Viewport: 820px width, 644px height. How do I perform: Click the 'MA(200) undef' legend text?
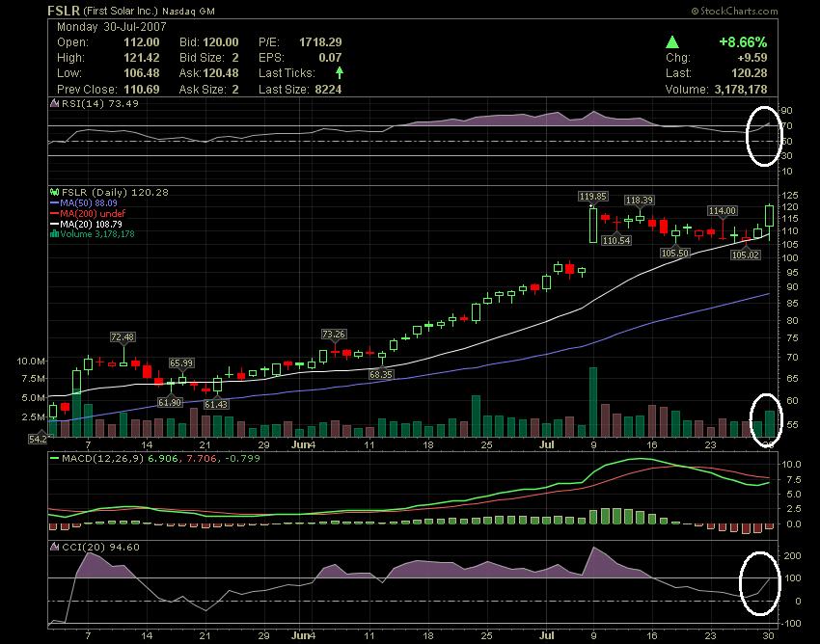point(93,213)
